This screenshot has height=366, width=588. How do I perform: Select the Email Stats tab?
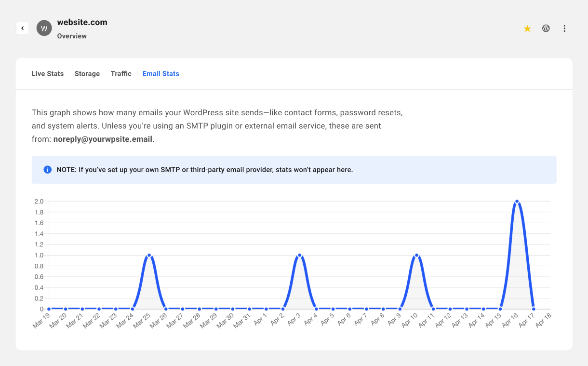pos(160,74)
